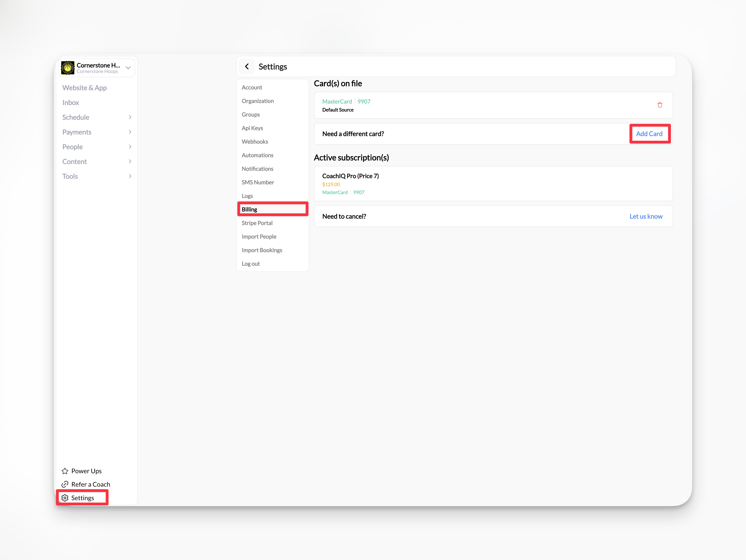
Task: Click the Settings gear icon
Action: coord(65,498)
